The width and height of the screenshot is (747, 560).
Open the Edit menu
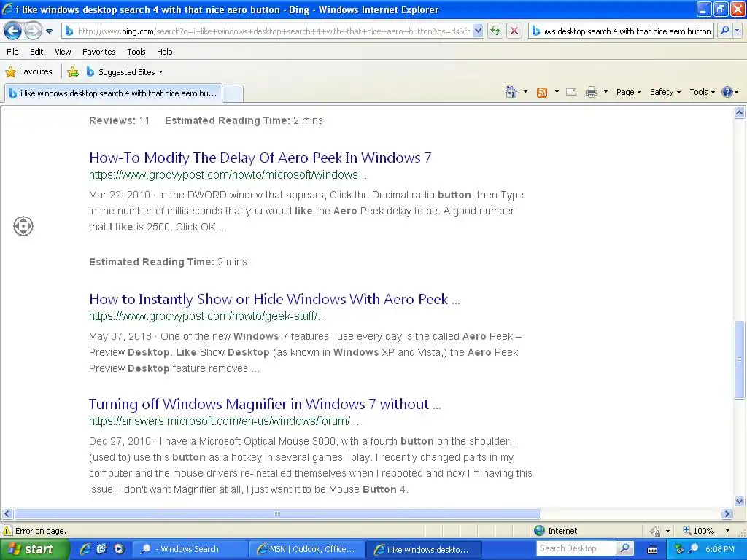pos(36,52)
